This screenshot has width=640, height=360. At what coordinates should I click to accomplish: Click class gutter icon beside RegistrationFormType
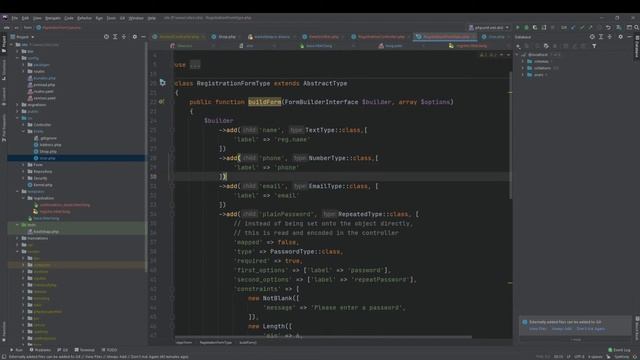pos(162,83)
